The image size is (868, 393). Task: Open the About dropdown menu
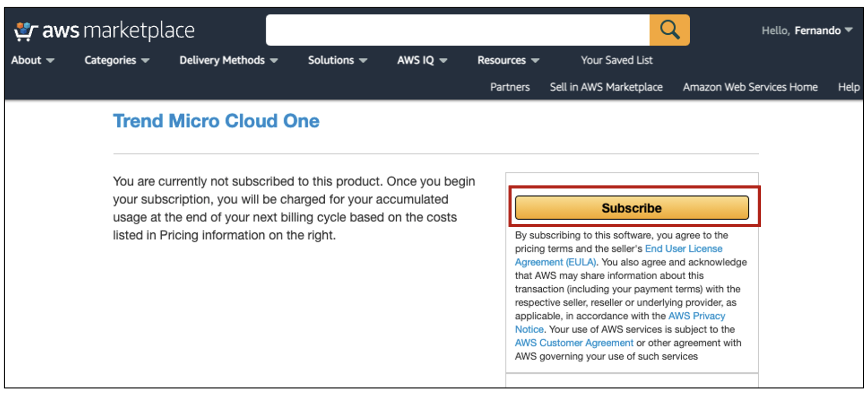pyautogui.click(x=33, y=60)
